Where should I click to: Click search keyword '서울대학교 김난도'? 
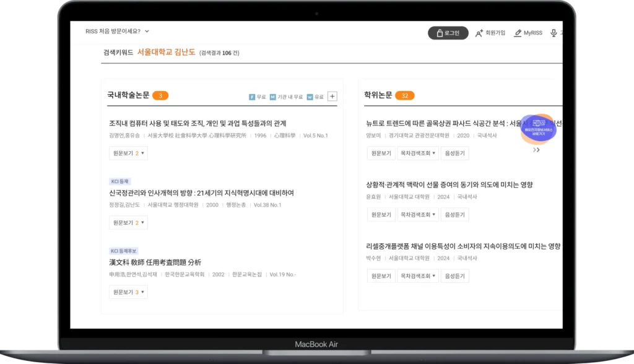(x=166, y=52)
